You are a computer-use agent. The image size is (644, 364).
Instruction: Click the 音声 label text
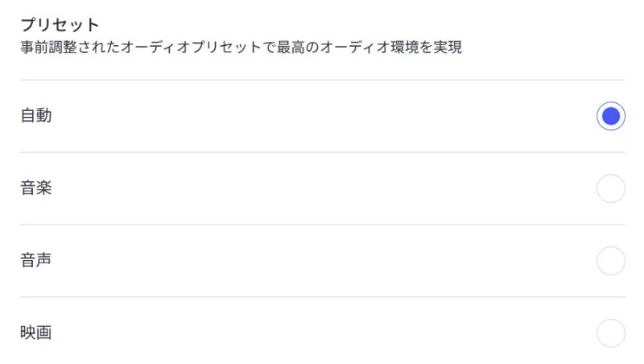[36, 261]
